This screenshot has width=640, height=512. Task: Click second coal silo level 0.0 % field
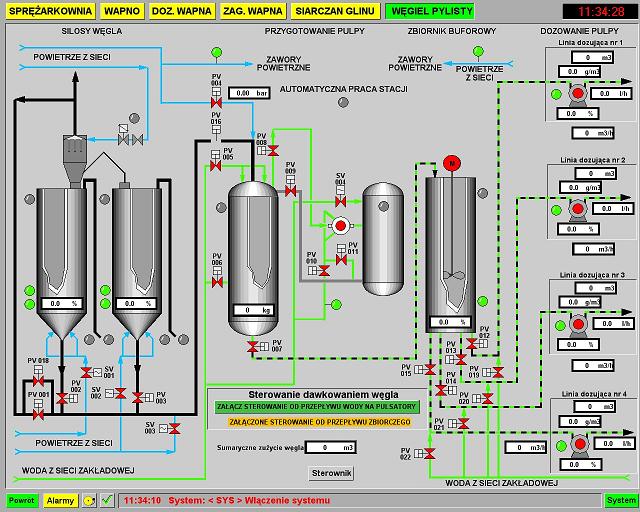(x=137, y=303)
